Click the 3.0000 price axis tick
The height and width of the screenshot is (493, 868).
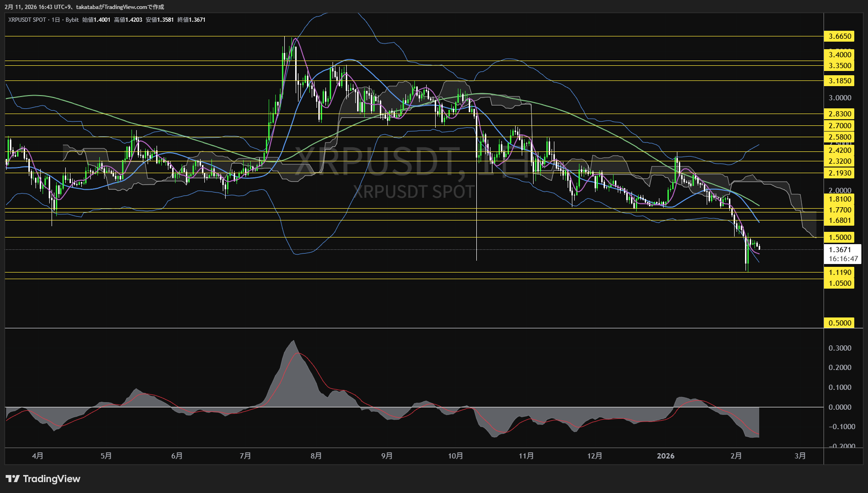click(x=840, y=98)
